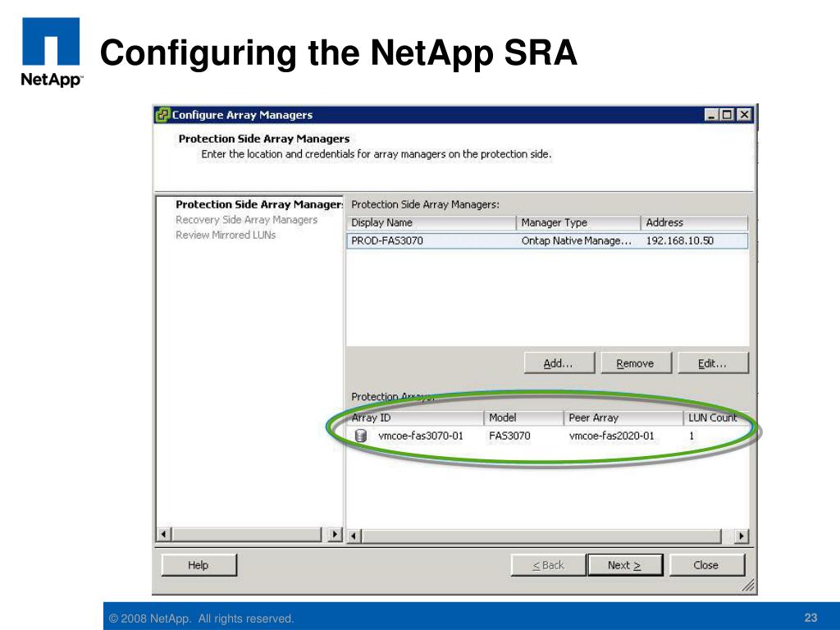840x630 pixels.
Task: Go to the Next wizard step
Action: (623, 565)
